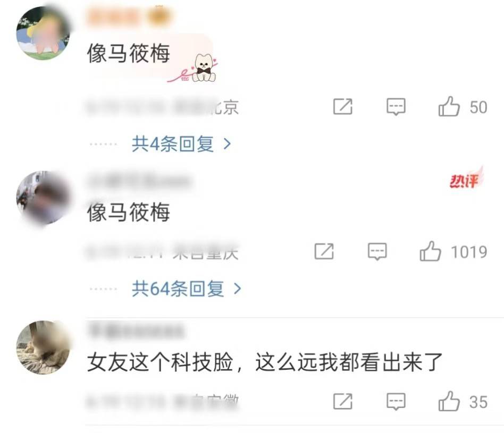Image resolution: width=504 pixels, height=433 pixels.
Task: Select the 女友这个科技脸 comment text
Action: (x=265, y=362)
